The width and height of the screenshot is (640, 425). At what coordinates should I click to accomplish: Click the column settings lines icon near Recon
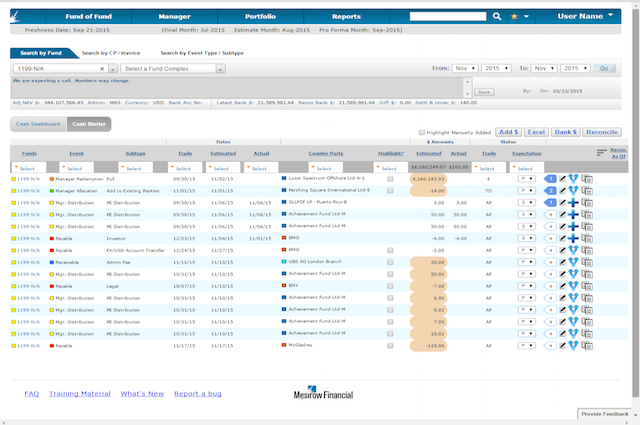point(602,153)
